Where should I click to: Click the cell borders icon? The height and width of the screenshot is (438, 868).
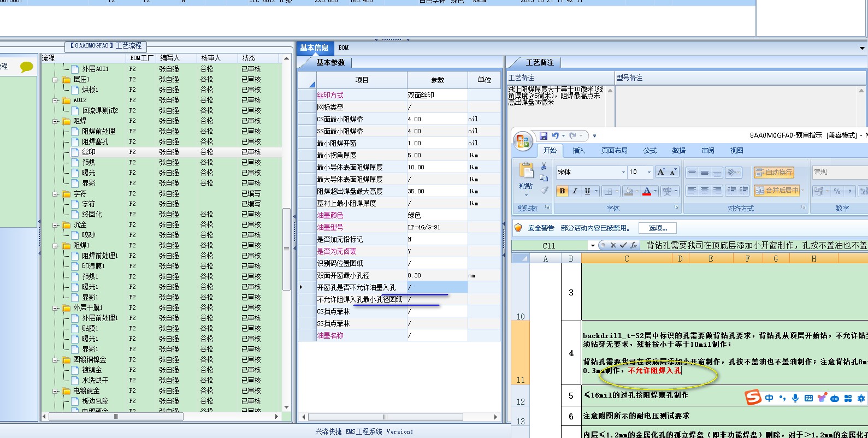click(x=609, y=191)
